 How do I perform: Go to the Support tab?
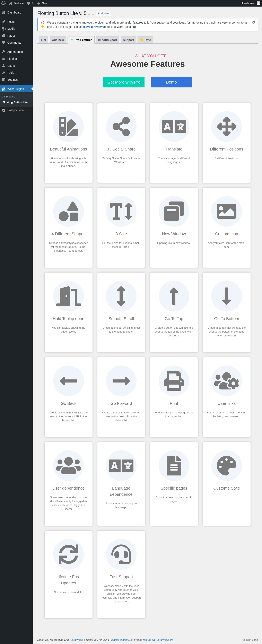(128, 40)
